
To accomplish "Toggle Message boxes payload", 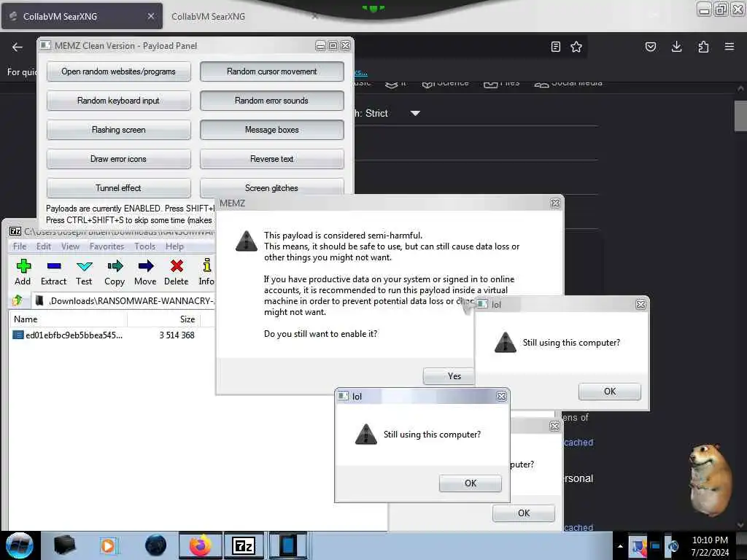I will click(271, 130).
